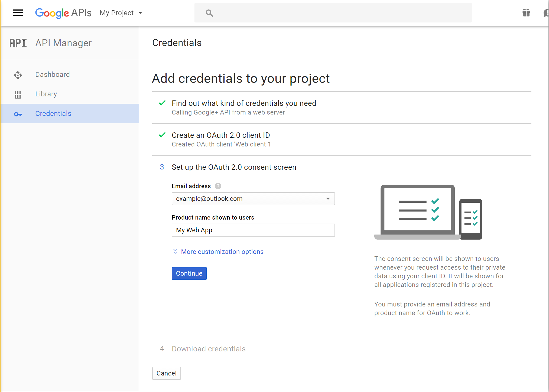The width and height of the screenshot is (549, 392).
Task: Expand 'Find out what kind of credentials you need'
Action: pyautogui.click(x=244, y=103)
